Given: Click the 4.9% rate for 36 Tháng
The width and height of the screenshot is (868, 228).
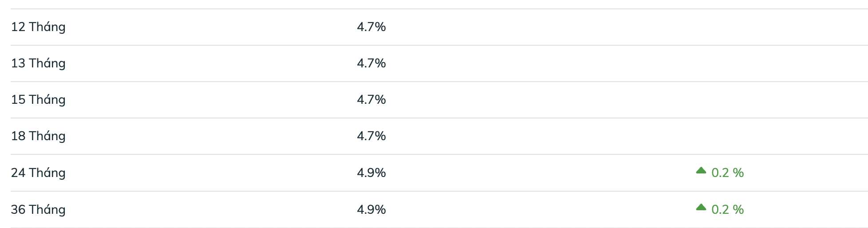Looking at the screenshot, I should pos(371,210).
